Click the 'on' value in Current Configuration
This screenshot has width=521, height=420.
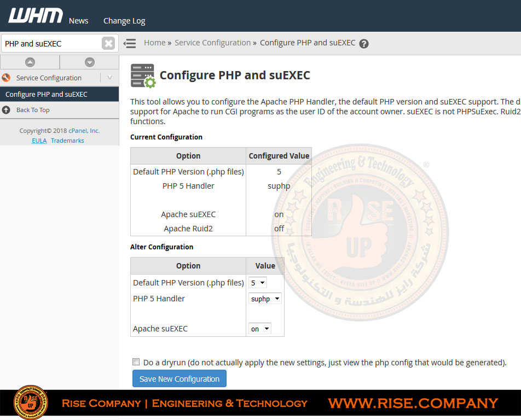click(279, 214)
